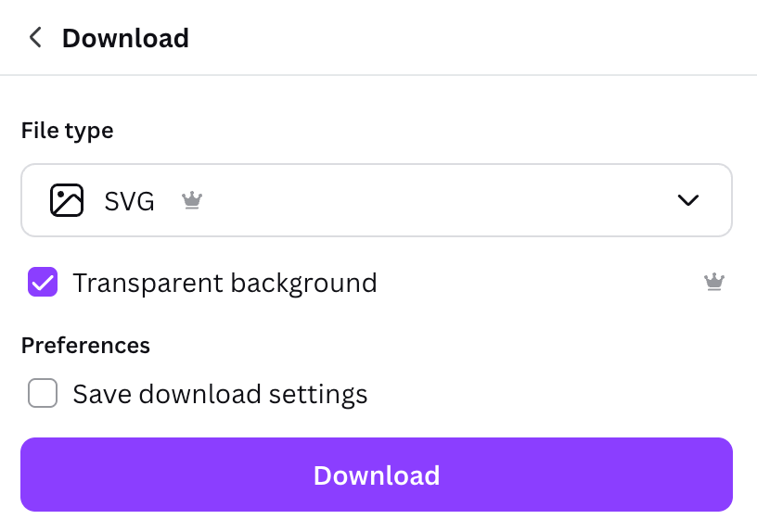Click empty space inside the File type box

click(445, 200)
